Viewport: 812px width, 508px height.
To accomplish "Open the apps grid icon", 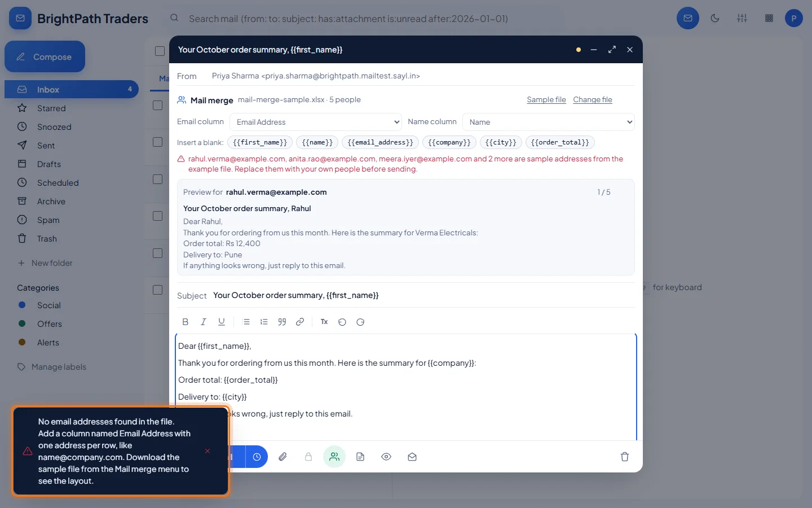I will tap(769, 18).
